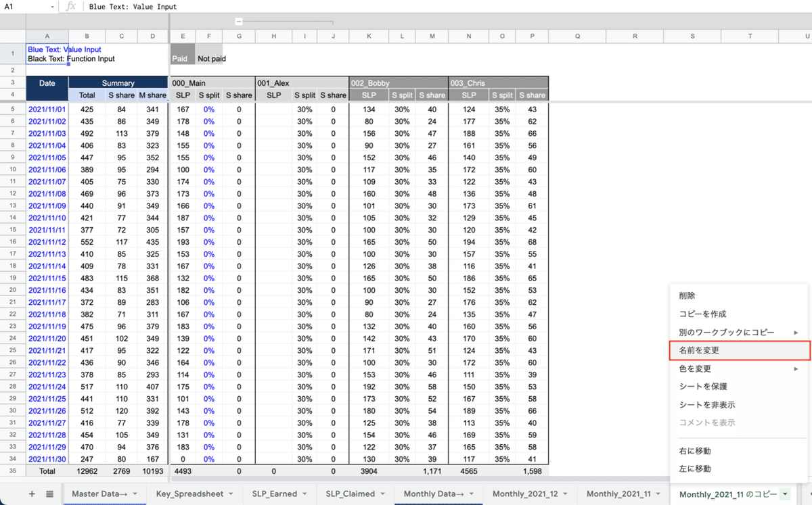Click the date cell 2021/11/01

47,110
